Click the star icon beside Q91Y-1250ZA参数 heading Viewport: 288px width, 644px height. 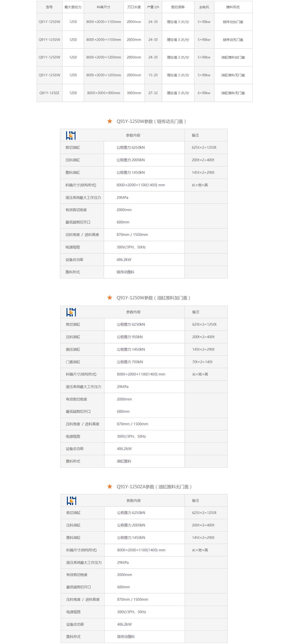point(109,487)
